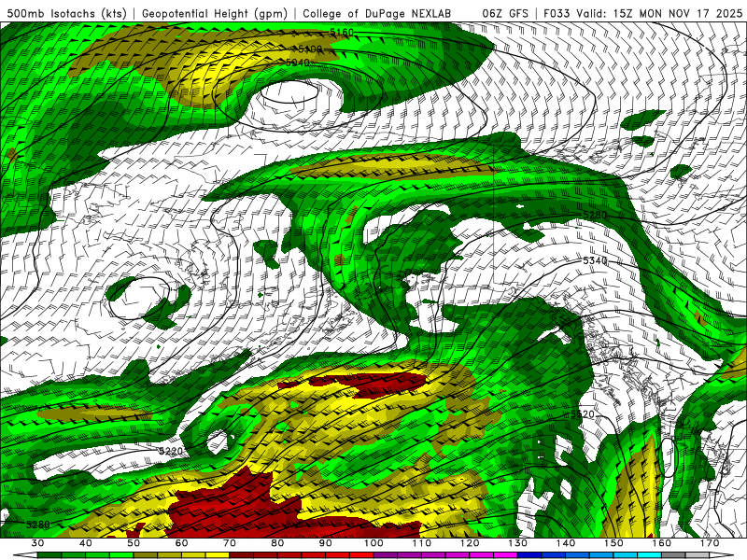Click the 5280 contour label above the 5340 label

pos(595,216)
